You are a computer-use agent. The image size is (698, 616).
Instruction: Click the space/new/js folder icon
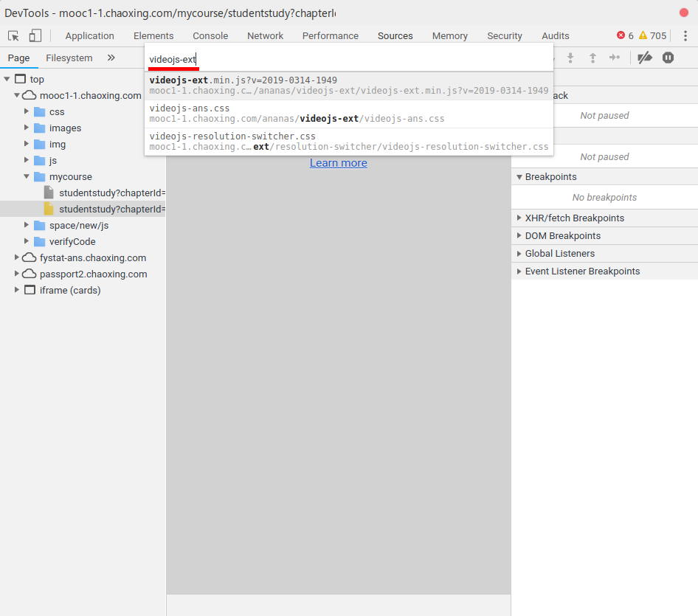click(40, 225)
